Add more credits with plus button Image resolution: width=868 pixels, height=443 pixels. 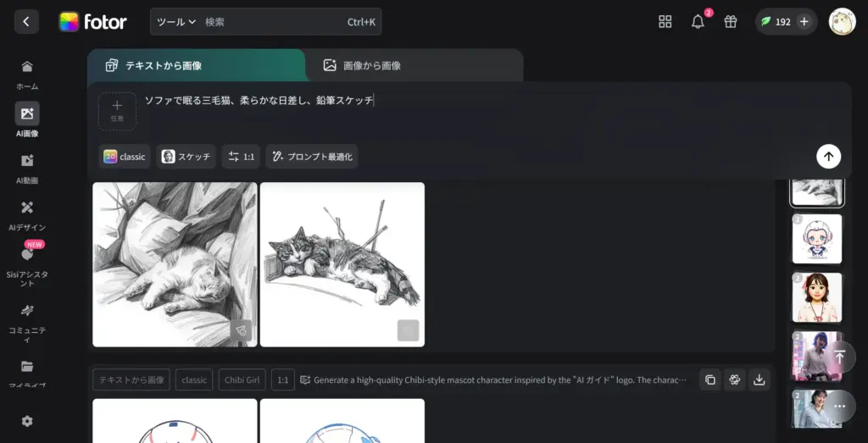pos(804,21)
